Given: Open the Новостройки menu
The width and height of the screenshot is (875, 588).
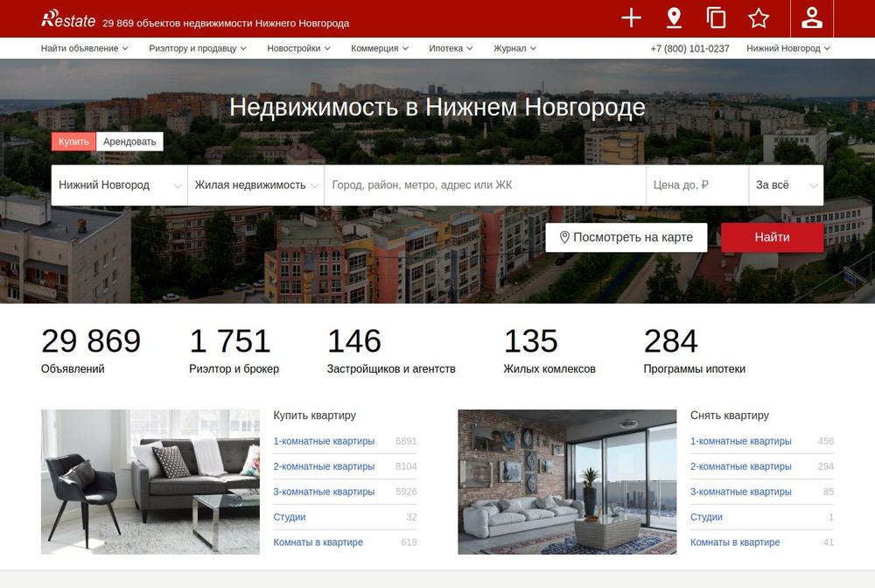Looking at the screenshot, I should (x=298, y=48).
